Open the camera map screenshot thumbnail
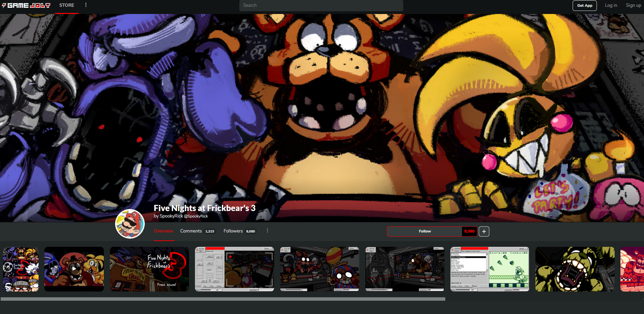The height and width of the screenshot is (314, 644). 235,269
